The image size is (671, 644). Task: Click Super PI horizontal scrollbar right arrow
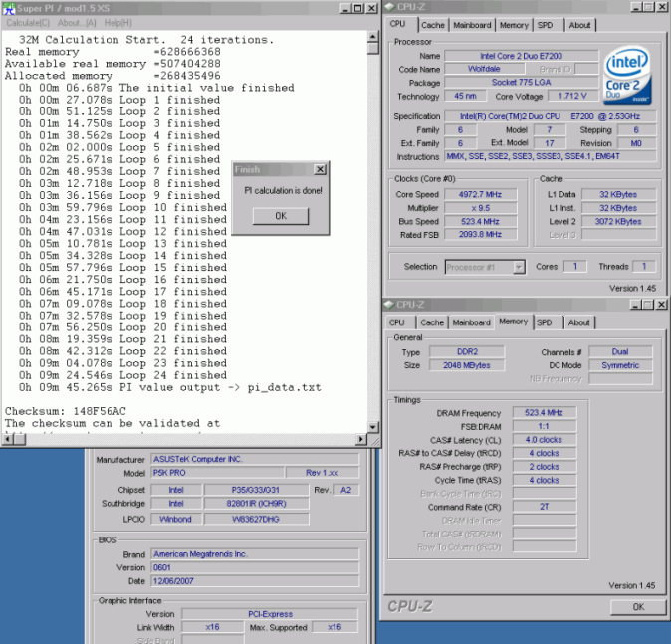pos(361,439)
